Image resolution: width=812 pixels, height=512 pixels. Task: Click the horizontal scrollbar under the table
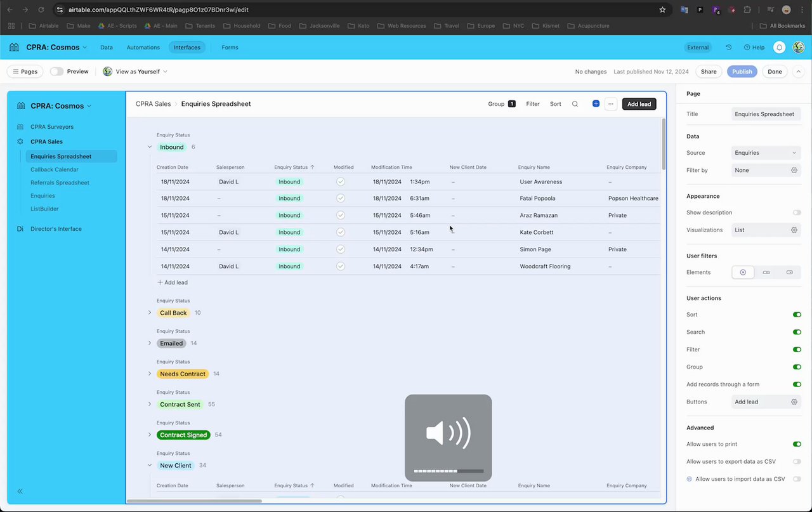pyautogui.click(x=194, y=501)
